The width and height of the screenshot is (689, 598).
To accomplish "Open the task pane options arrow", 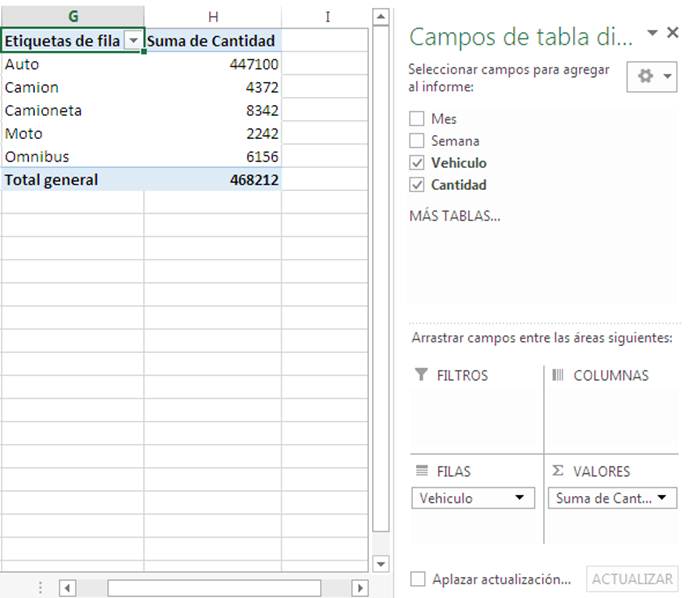I will pyautogui.click(x=652, y=34).
